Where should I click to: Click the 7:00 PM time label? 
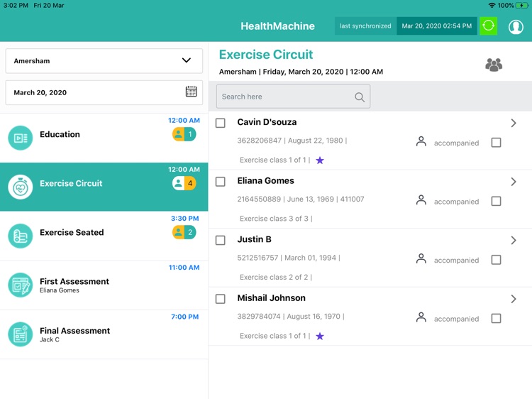coord(185,317)
